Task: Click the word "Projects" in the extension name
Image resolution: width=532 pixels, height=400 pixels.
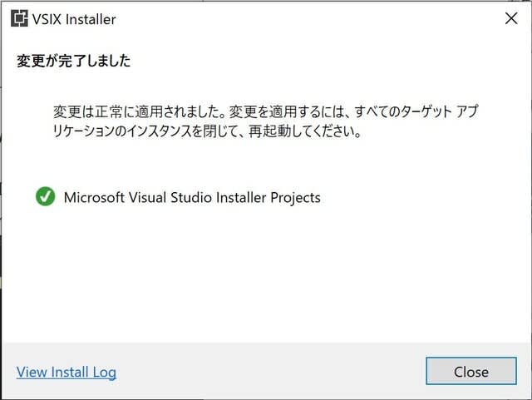Action: (293, 197)
